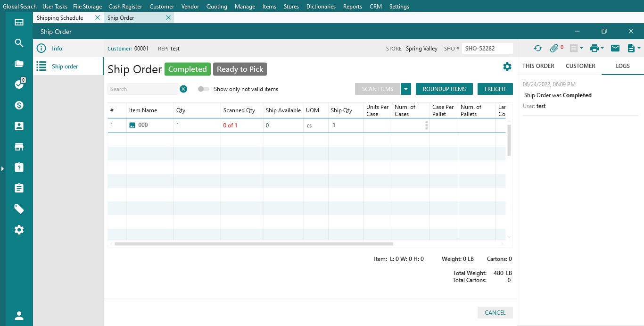Click the refresh icon in the order toolbar

(538, 48)
